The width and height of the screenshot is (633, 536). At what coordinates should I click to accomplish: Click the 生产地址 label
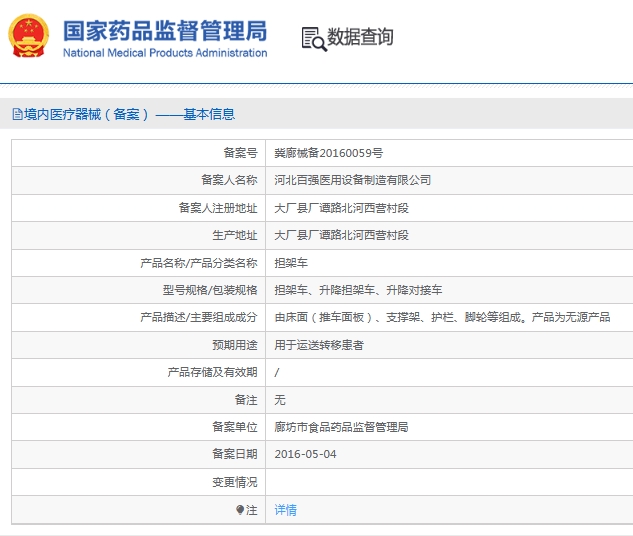click(235, 235)
